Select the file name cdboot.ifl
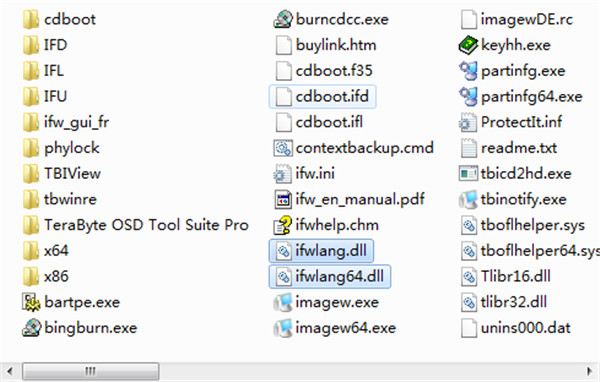Screen dimensions: 600x382 [x=329, y=122]
